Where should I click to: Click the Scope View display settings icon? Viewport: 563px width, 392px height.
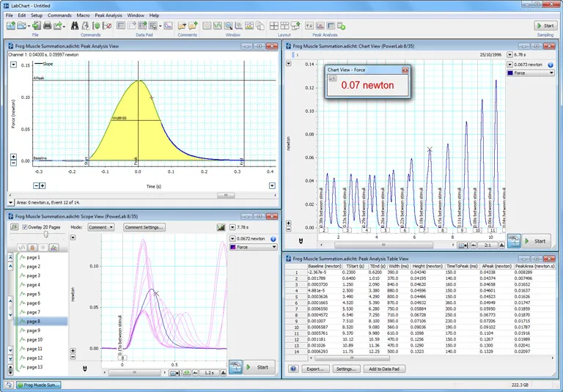tap(221, 227)
